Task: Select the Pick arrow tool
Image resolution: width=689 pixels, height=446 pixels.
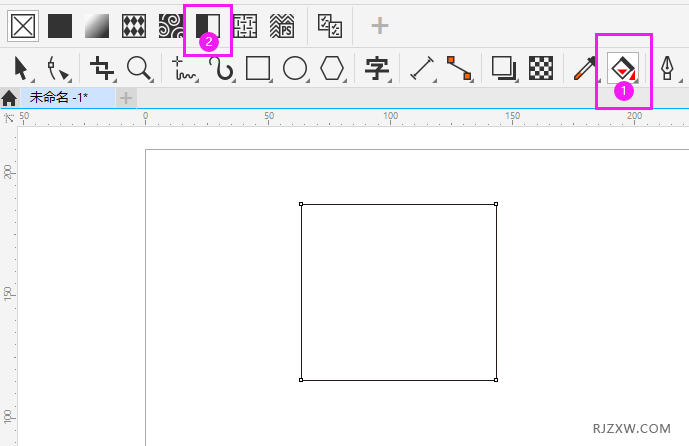Action: (22, 69)
